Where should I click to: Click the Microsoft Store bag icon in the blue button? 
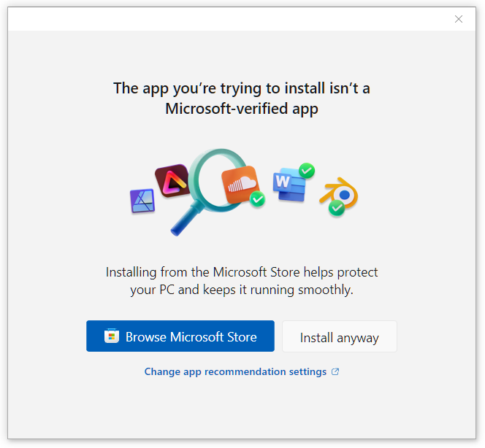(112, 336)
